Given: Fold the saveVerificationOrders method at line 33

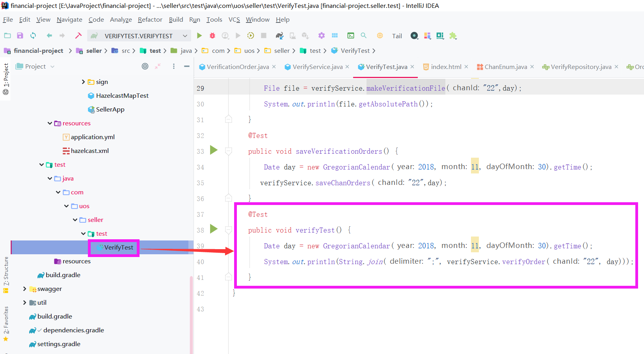Looking at the screenshot, I should [x=229, y=151].
